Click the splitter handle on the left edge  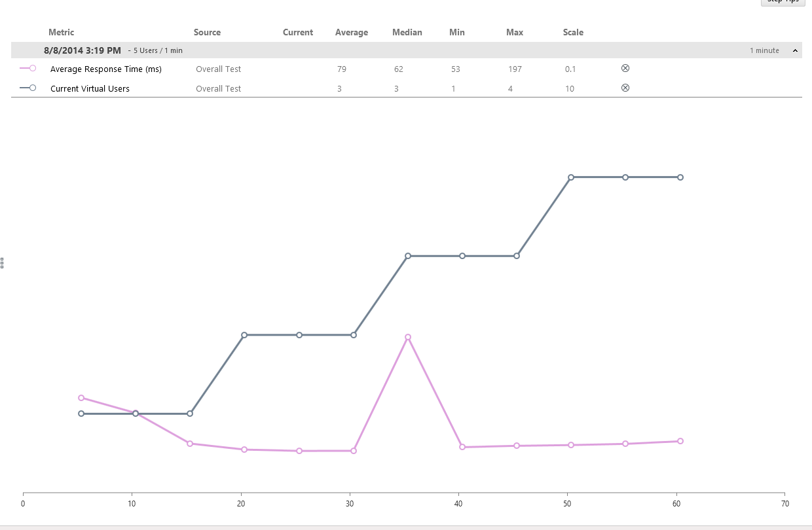point(2,263)
